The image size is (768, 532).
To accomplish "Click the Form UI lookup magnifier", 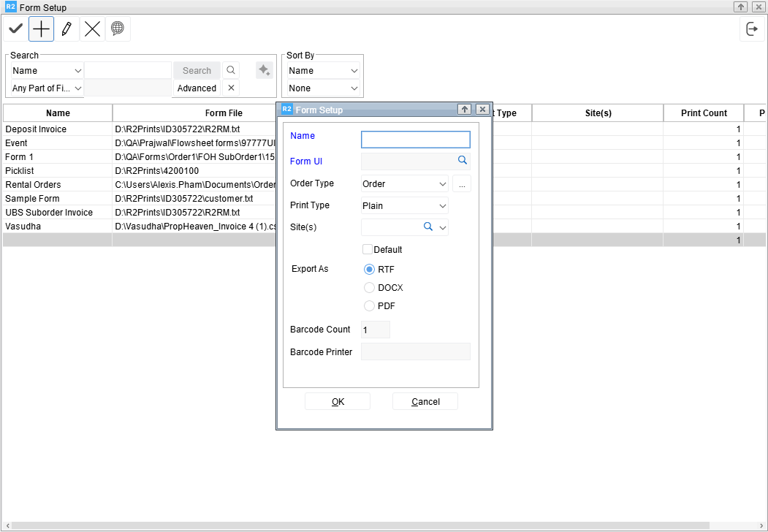I will [462, 160].
